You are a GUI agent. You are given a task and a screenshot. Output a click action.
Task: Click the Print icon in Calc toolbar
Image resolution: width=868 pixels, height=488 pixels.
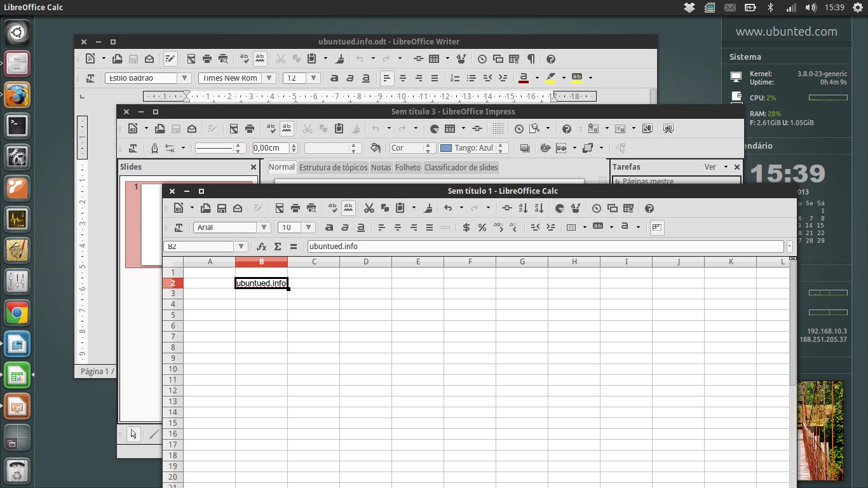pos(295,208)
